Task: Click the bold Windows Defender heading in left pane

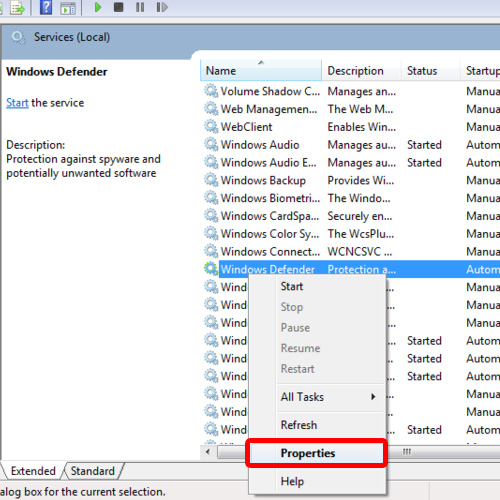Action: click(57, 72)
